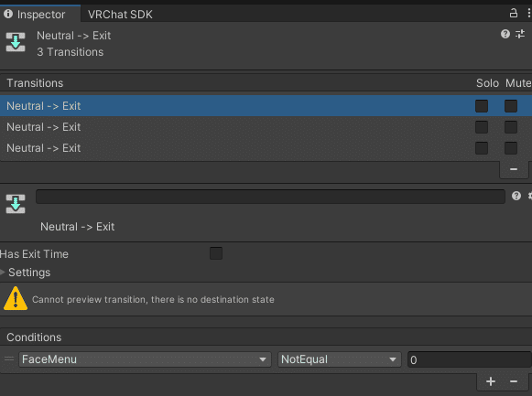532x396 pixels.
Task: Switch to the VRChat SDK tab
Action: 120,15
